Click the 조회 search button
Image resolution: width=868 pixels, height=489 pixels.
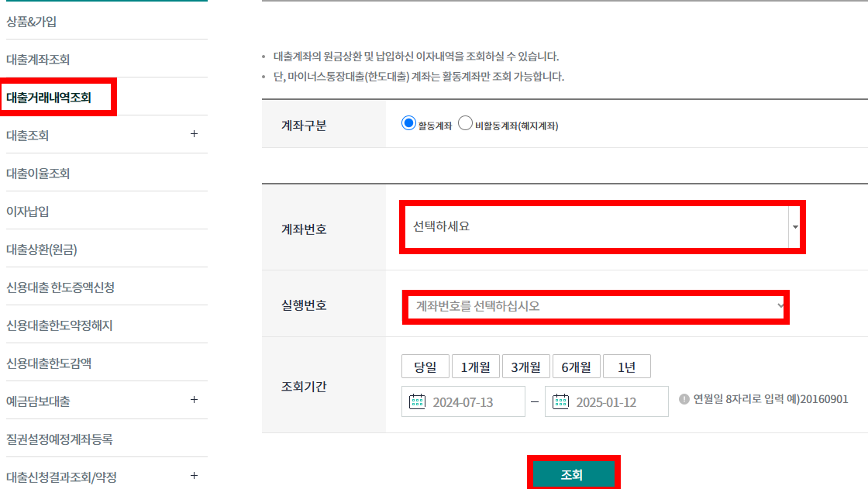coord(573,475)
